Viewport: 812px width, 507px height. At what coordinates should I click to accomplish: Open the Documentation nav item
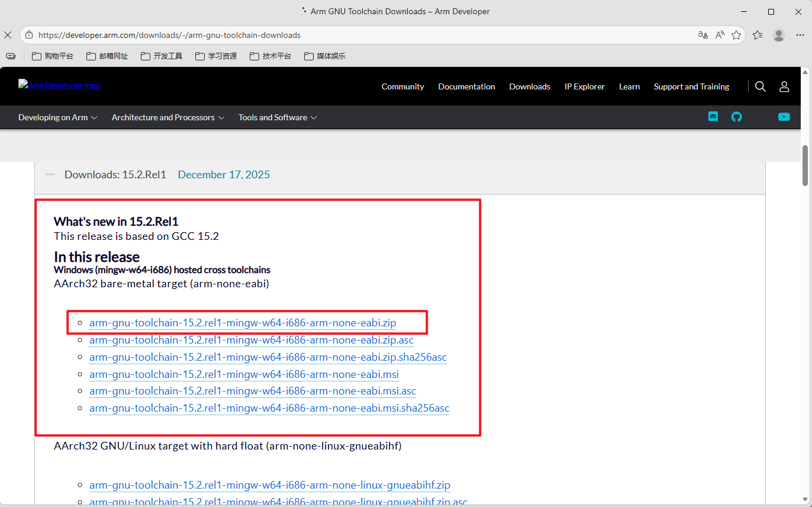tap(466, 86)
